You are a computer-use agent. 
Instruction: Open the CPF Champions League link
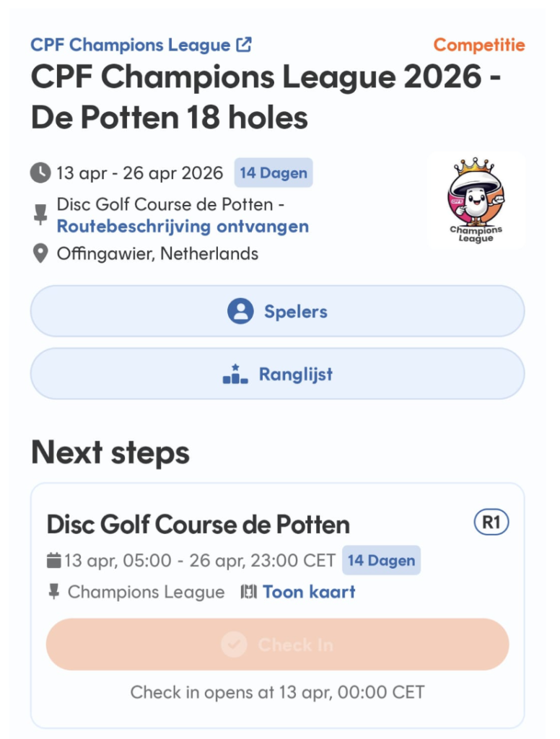(x=130, y=45)
